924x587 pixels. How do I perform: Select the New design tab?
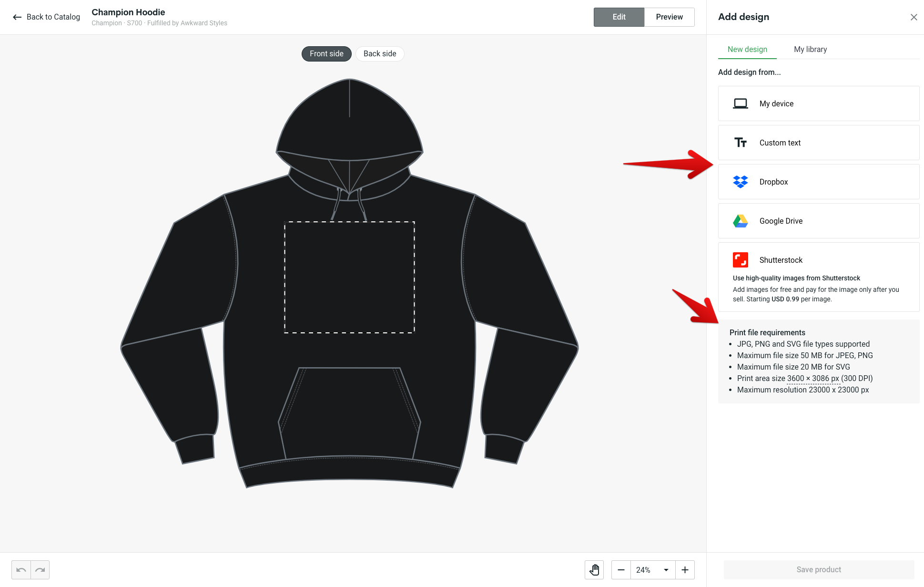[748, 49]
